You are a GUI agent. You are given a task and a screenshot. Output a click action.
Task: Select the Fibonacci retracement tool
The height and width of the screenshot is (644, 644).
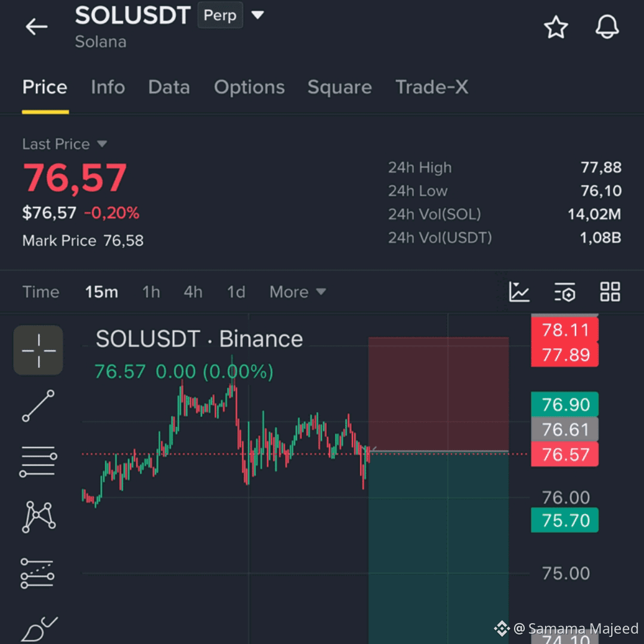38,574
